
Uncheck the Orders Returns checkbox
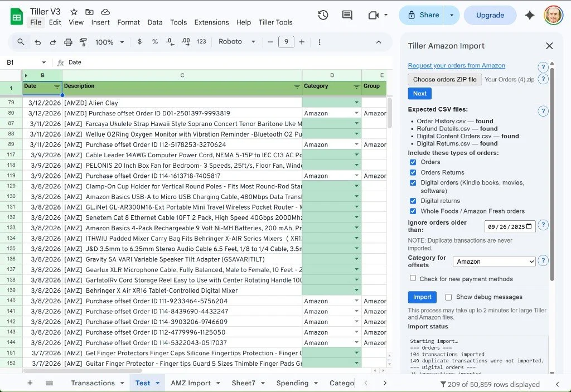413,172
